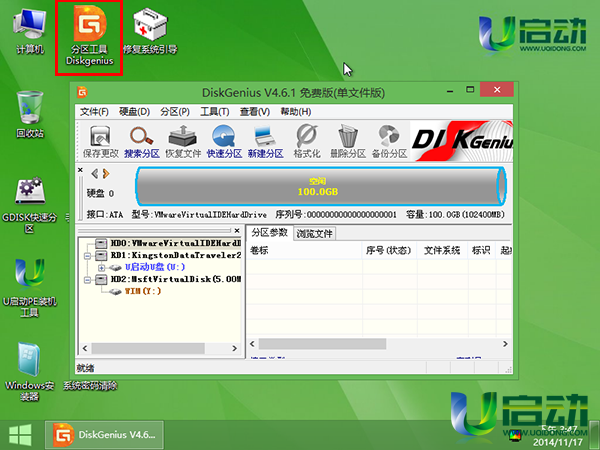Click the system tray color display icon
The height and width of the screenshot is (450, 600).
pyautogui.click(x=515, y=434)
